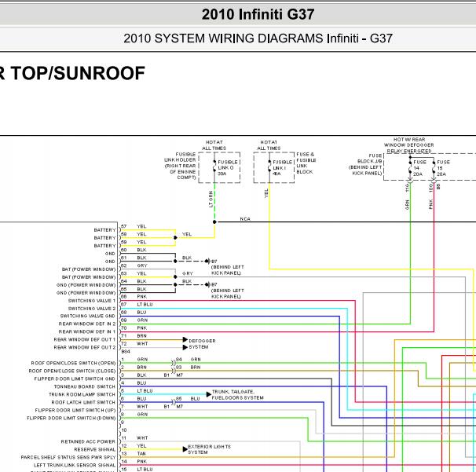Viewport: 476px width, 472px height.
Task: Select the "REAR WINDOW DEF OUT 2" label
Action: pyautogui.click(x=85, y=347)
